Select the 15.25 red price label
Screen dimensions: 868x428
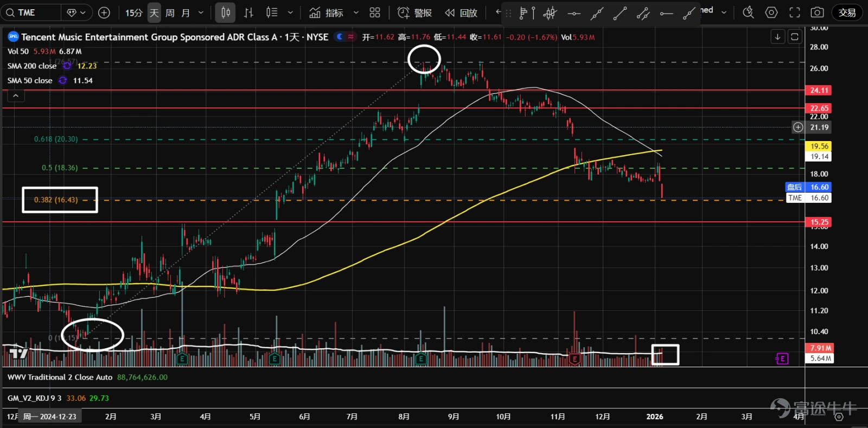coord(819,222)
